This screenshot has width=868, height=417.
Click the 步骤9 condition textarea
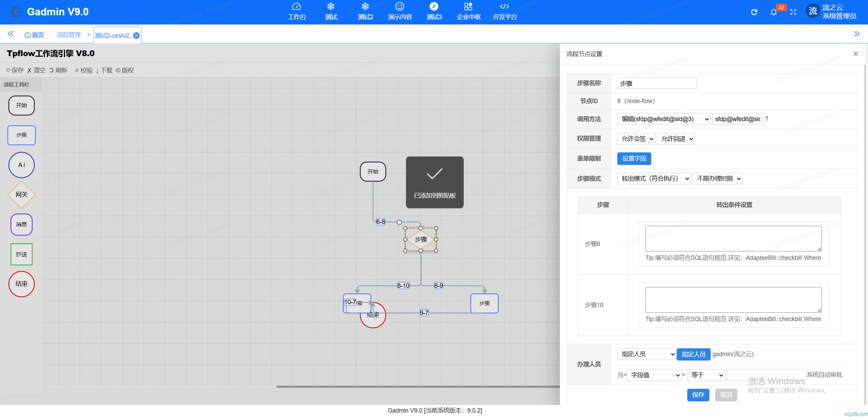click(733, 238)
